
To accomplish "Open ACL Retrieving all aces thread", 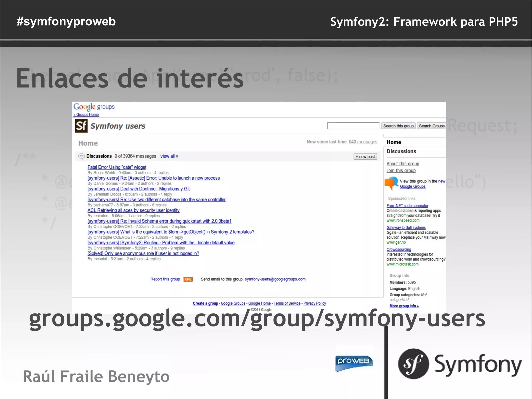I will tap(134, 210).
